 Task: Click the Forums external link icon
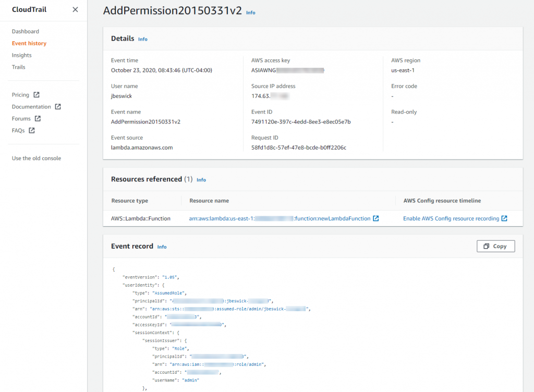37,118
